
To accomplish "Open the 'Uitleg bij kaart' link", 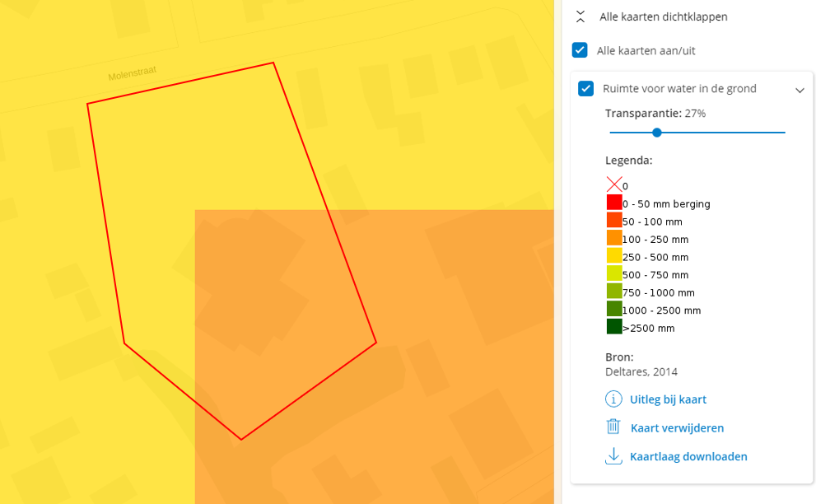I will click(x=669, y=399).
